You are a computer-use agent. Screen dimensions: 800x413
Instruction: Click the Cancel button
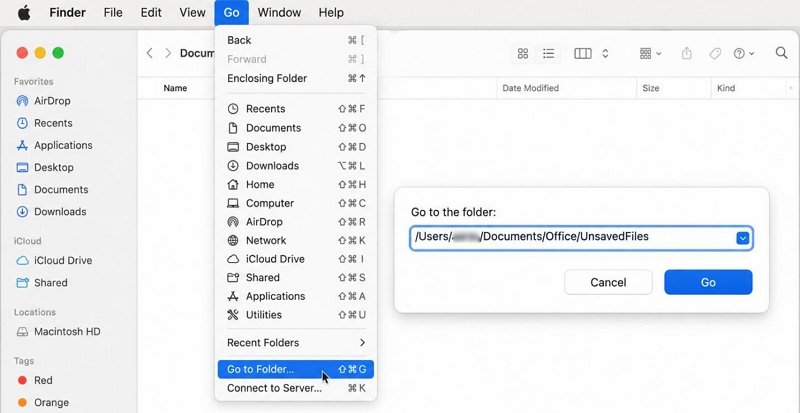pos(608,282)
